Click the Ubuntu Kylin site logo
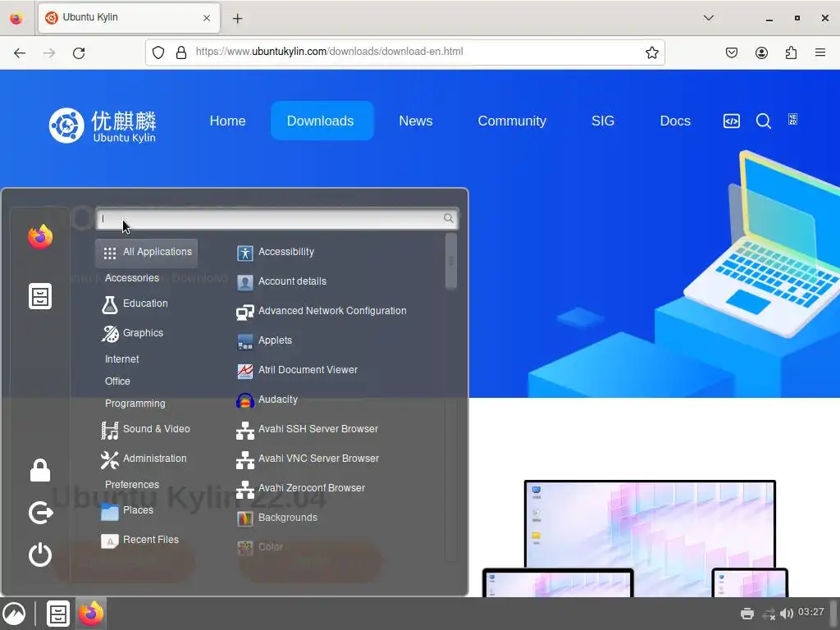 tap(103, 126)
